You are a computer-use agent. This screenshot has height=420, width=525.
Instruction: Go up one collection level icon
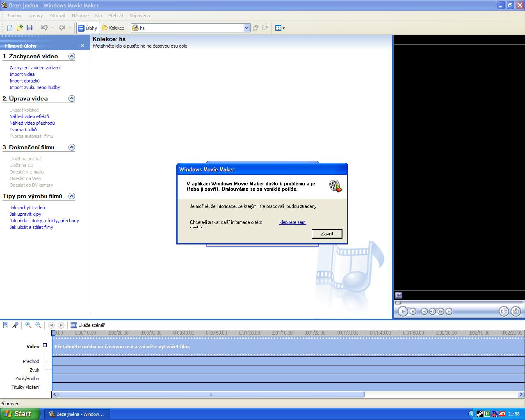pyautogui.click(x=256, y=28)
